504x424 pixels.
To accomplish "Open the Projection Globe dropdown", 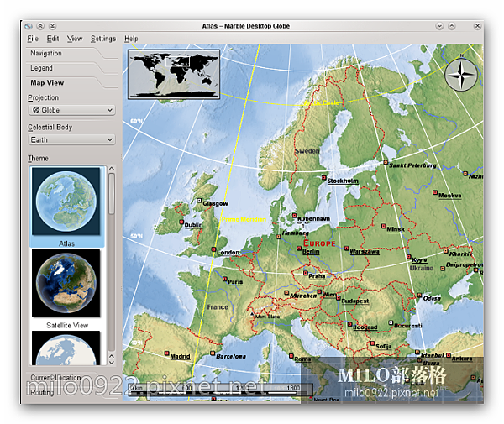I will [x=71, y=110].
